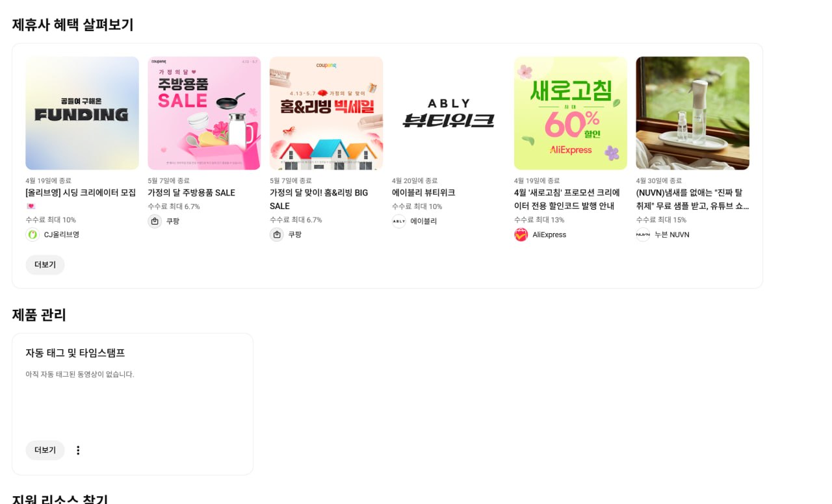Open the FUNDING 올리브영 promotion thumbnail
Image resolution: width=832 pixels, height=504 pixels.
[82, 113]
